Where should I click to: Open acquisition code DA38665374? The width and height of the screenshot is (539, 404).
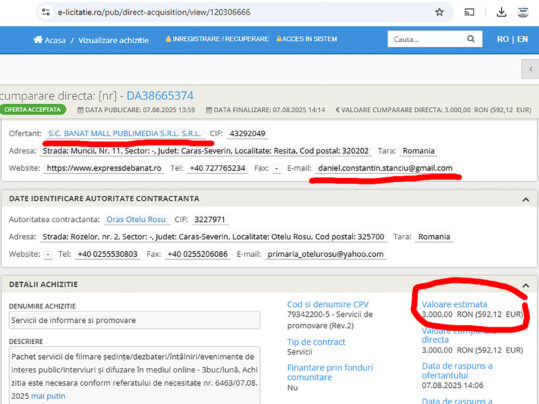[x=160, y=96]
